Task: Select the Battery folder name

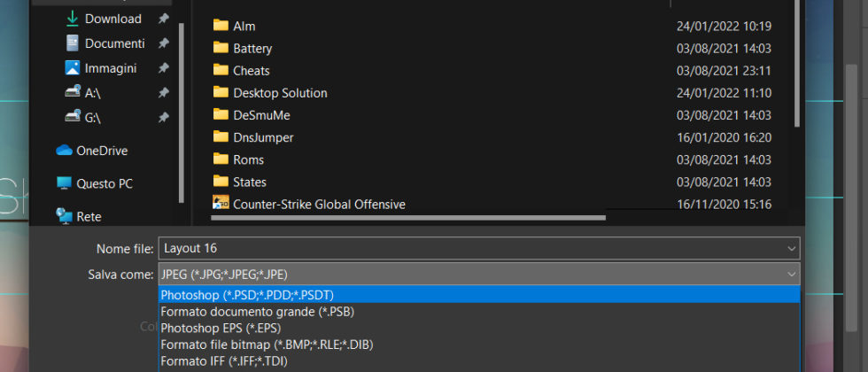Action: coord(252,49)
